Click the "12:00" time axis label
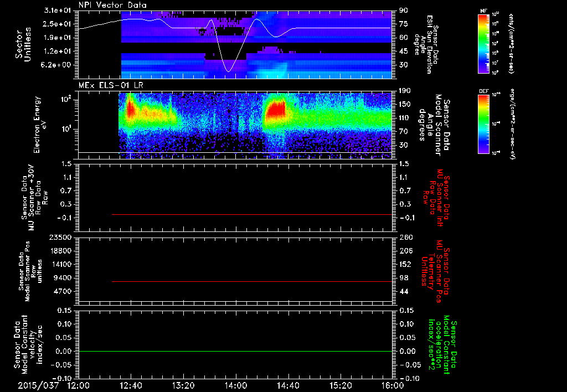Screen dimensions: 567x392 79,385
